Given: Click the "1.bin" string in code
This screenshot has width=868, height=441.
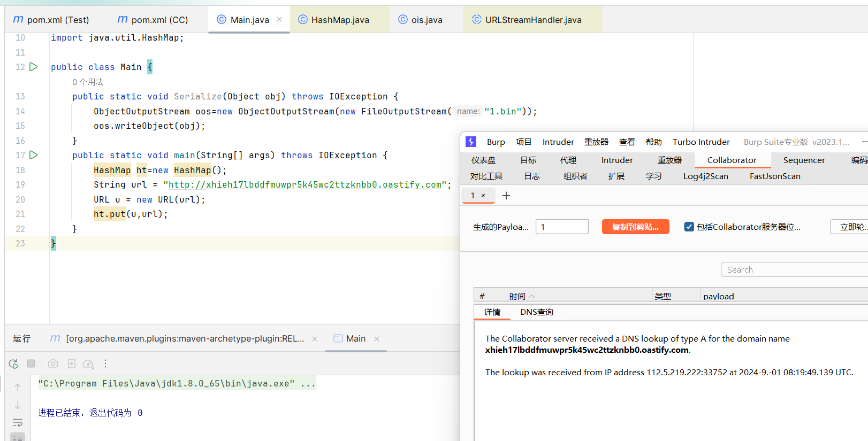Looking at the screenshot, I should 503,111.
